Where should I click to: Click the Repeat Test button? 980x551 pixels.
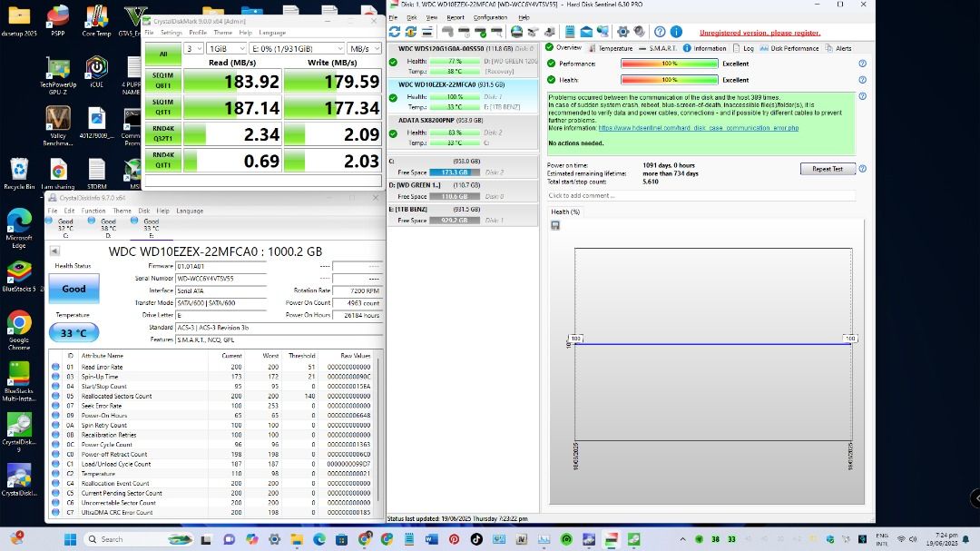(828, 169)
